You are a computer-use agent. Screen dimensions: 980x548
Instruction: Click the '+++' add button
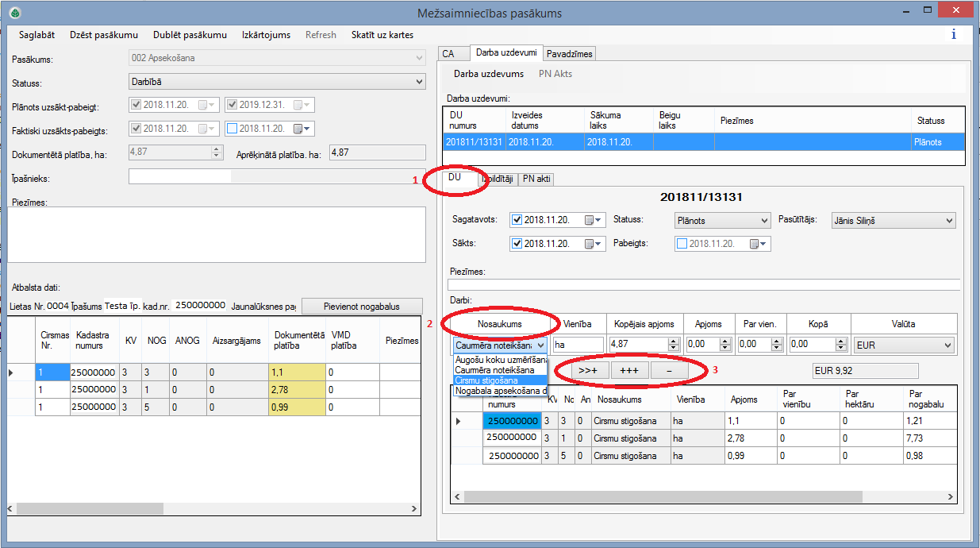click(x=630, y=370)
